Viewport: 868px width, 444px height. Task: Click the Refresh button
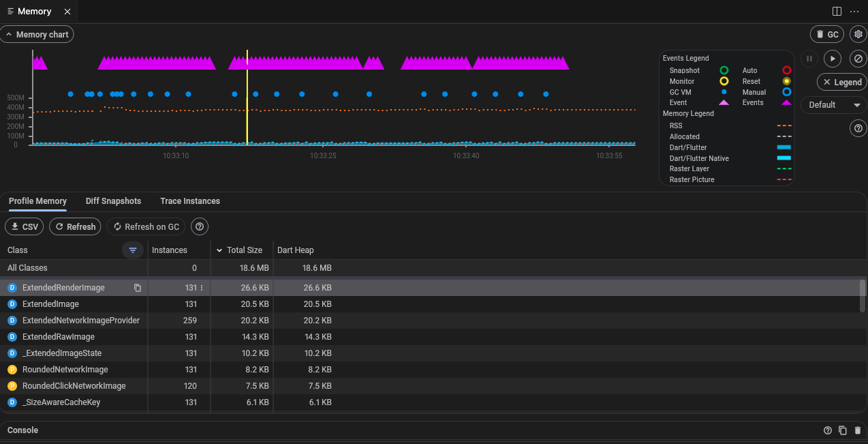coord(75,227)
